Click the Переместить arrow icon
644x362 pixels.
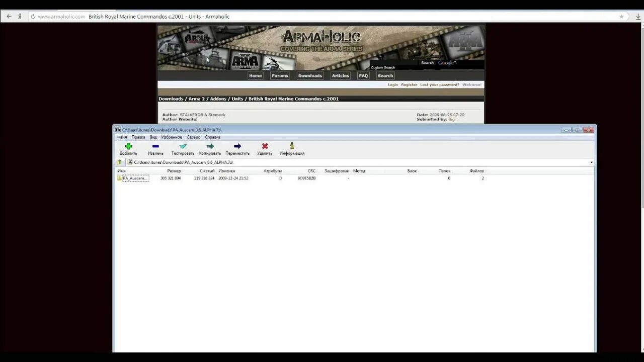237,146
